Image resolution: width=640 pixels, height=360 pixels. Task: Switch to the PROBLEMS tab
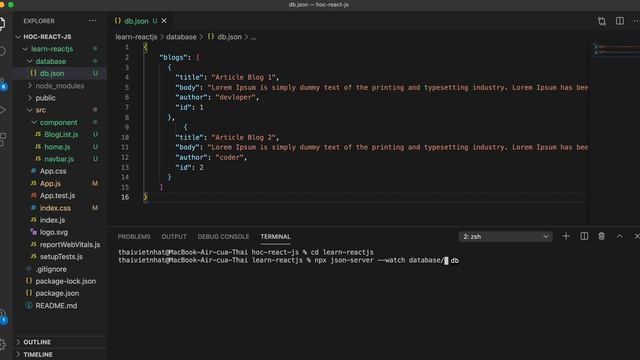point(134,237)
